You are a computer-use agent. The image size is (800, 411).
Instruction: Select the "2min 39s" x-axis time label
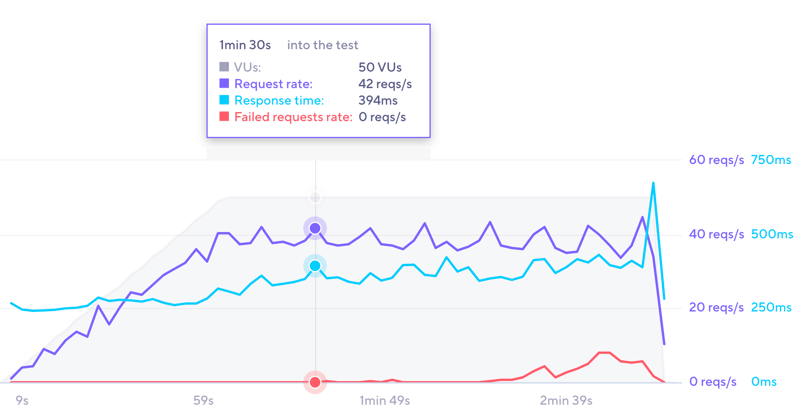click(x=566, y=401)
